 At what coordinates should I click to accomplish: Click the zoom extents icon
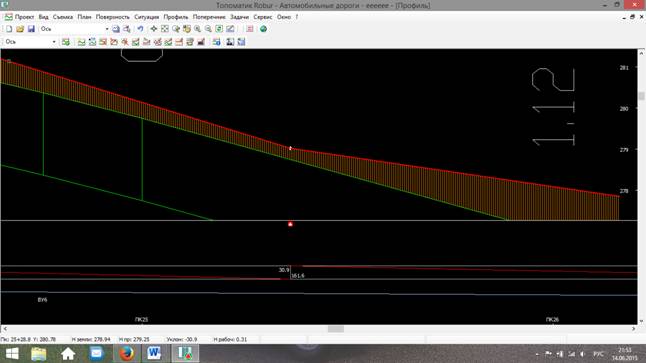tap(165, 29)
